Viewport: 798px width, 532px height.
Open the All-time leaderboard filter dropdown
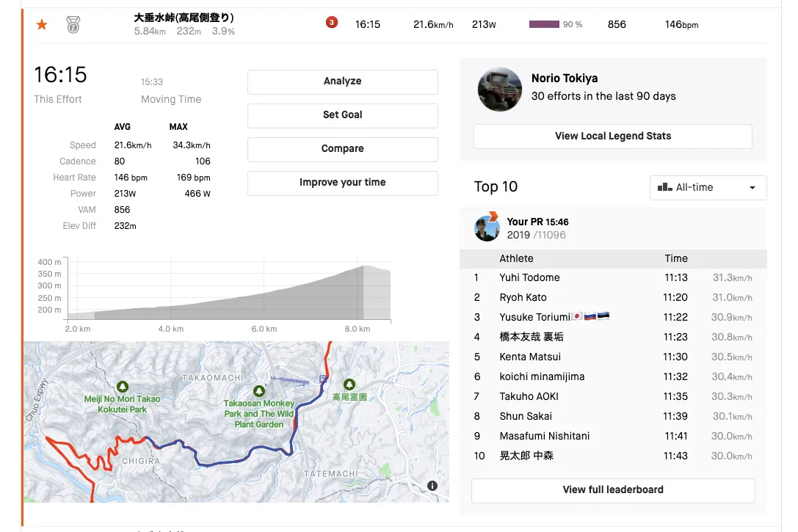708,188
